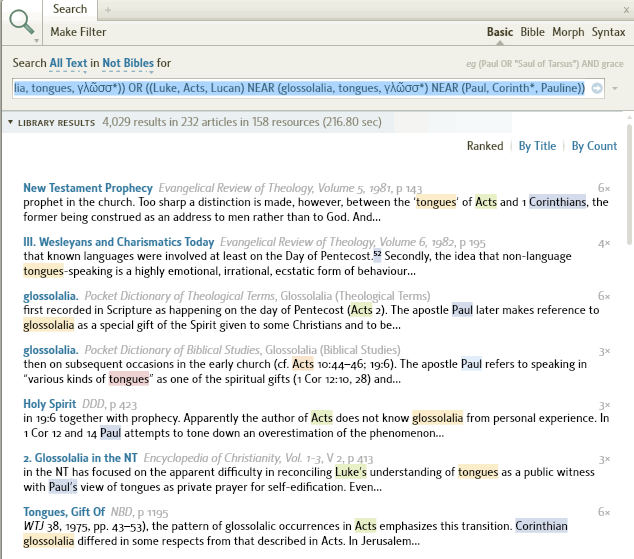The image size is (634, 559).
Task: Open Tongues, Gift Of NBD result
Action: [64, 512]
